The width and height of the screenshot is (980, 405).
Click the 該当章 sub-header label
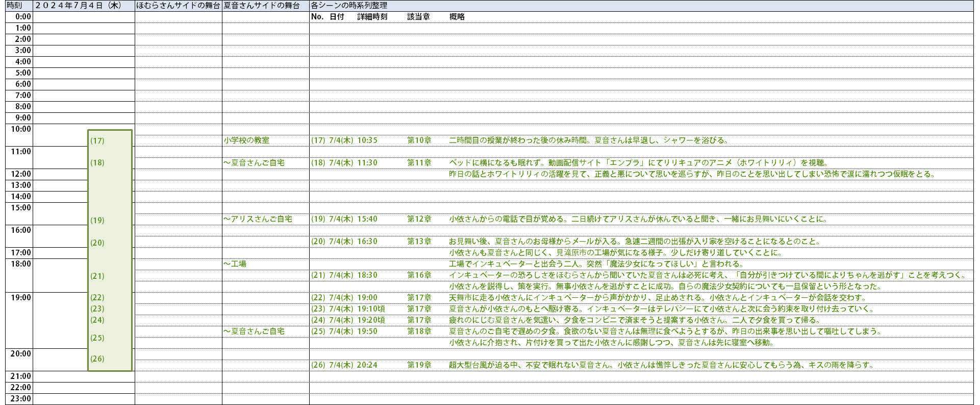418,17
